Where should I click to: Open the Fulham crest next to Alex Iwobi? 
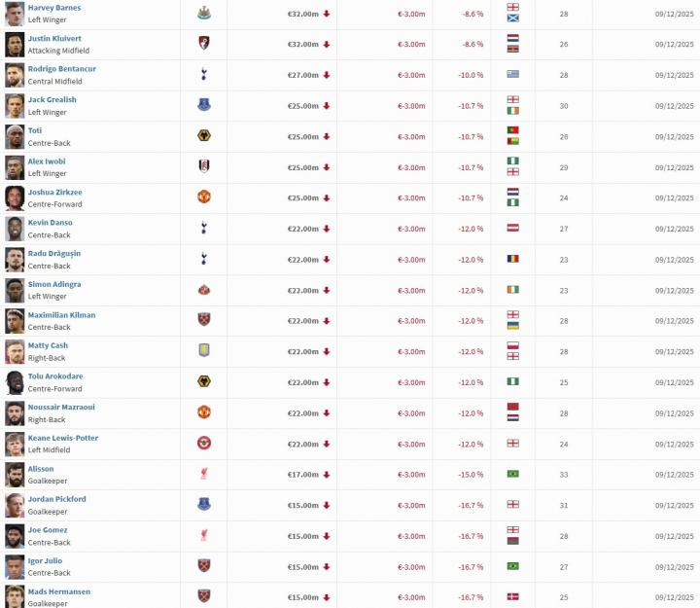click(203, 166)
